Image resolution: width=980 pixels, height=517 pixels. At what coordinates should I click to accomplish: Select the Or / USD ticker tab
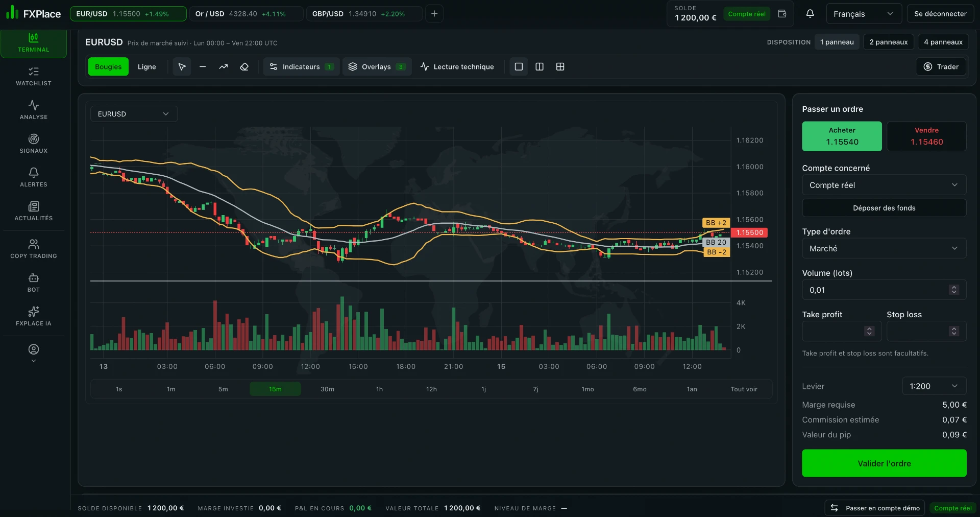click(246, 14)
